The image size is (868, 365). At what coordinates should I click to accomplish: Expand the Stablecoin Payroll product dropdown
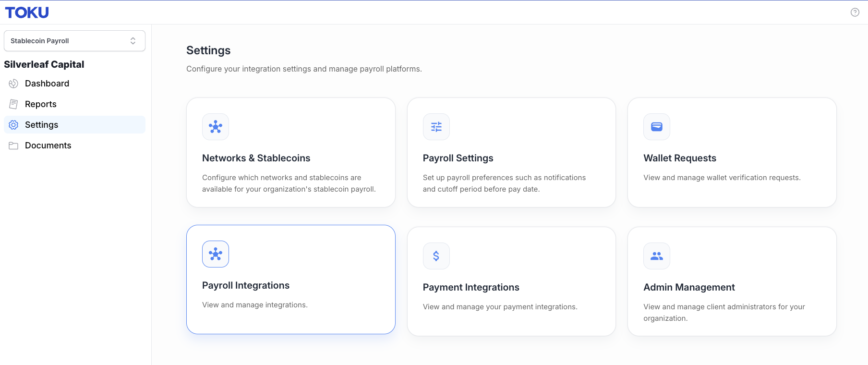pyautogui.click(x=74, y=41)
